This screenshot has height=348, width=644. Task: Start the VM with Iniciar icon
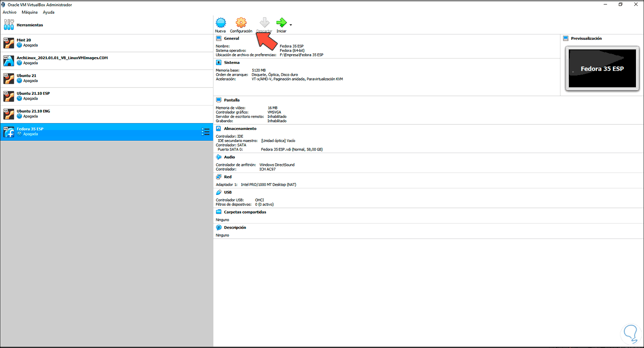281,22
